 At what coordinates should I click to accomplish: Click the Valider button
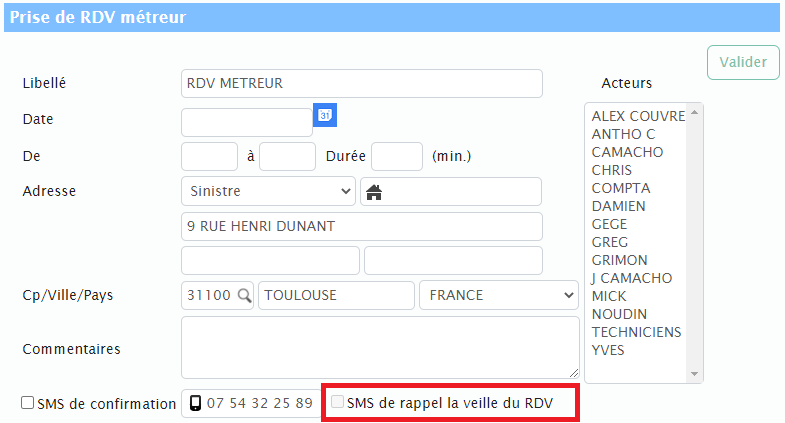(x=743, y=62)
